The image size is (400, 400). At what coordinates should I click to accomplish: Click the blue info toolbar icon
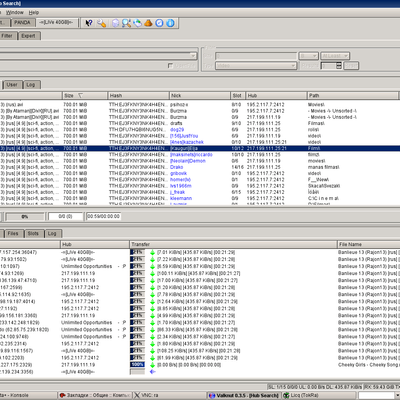170,23
